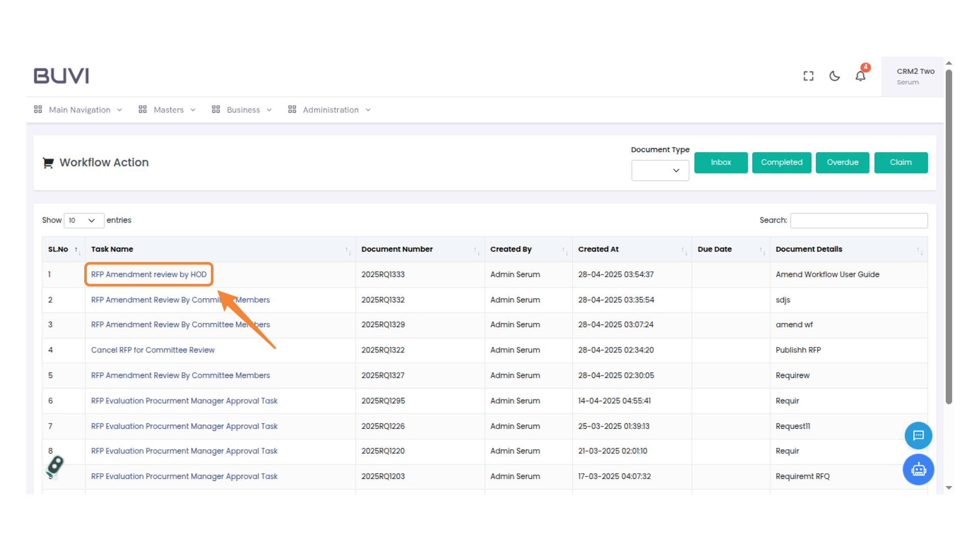Click the BUVI logo
Screen dimensions: 980x551
(61, 76)
